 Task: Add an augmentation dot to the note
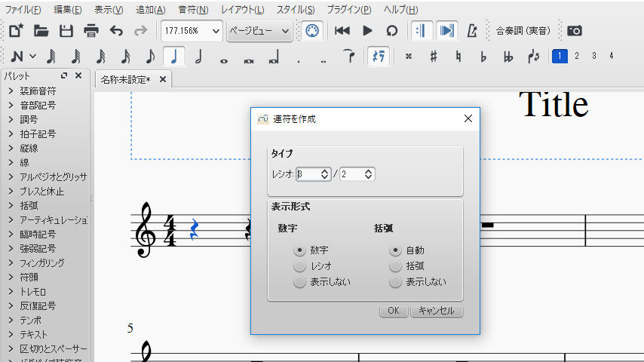tap(299, 60)
